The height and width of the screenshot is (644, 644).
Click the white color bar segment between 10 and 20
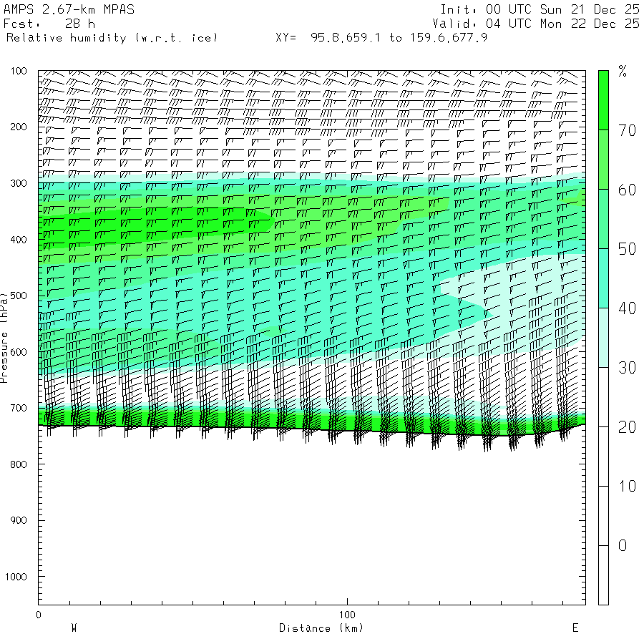click(x=603, y=456)
